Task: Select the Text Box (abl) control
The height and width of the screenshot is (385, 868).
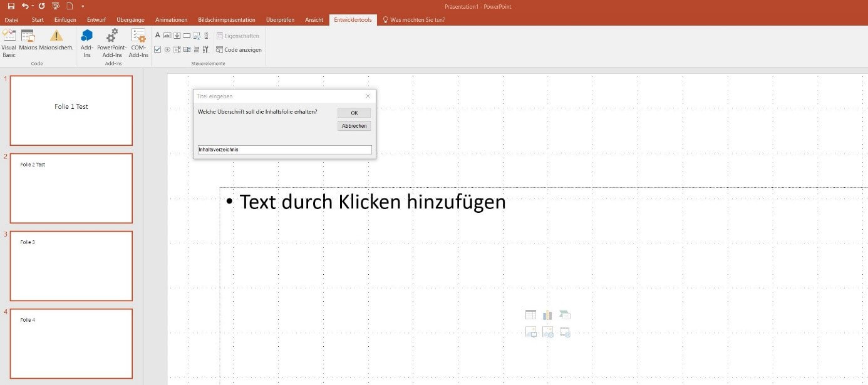Action: (x=167, y=36)
